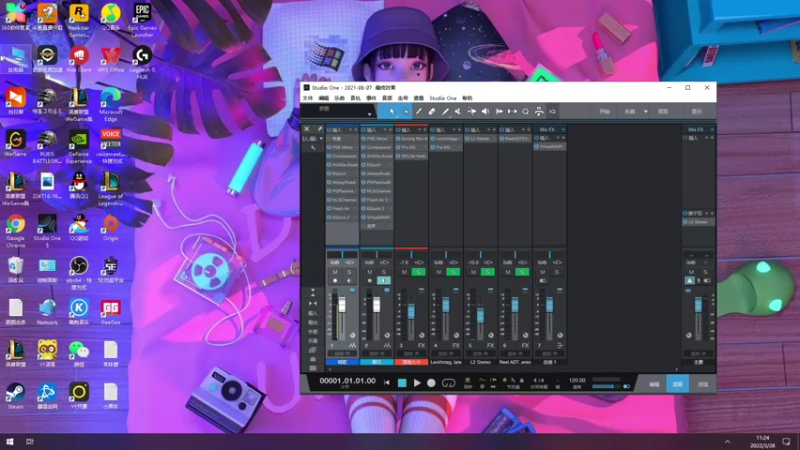Disable the green Solo on channel 3
The image size is (800, 450).
pos(418,272)
